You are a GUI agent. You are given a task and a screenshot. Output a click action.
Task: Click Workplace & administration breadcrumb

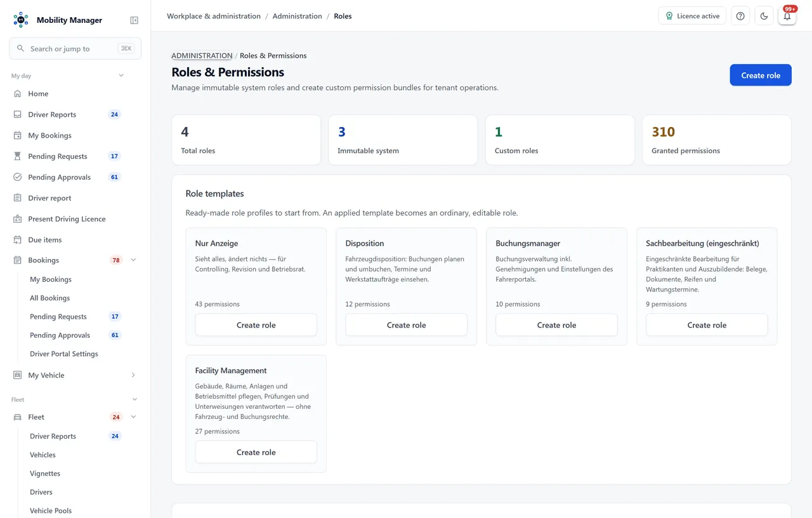pos(214,16)
